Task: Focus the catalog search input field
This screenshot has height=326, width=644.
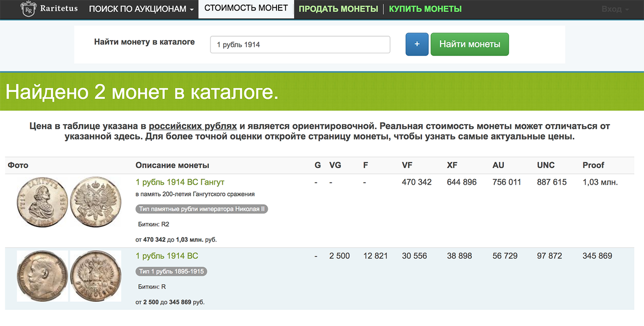Action: 300,45
